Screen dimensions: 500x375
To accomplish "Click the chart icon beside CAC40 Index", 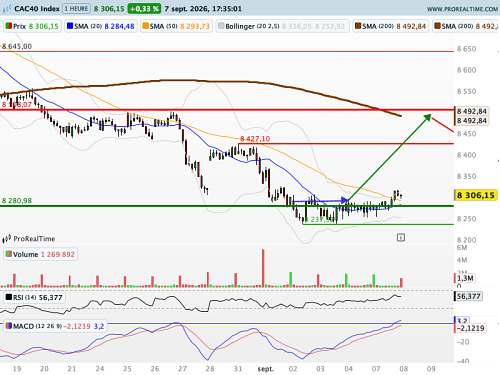I will click(x=7, y=9).
